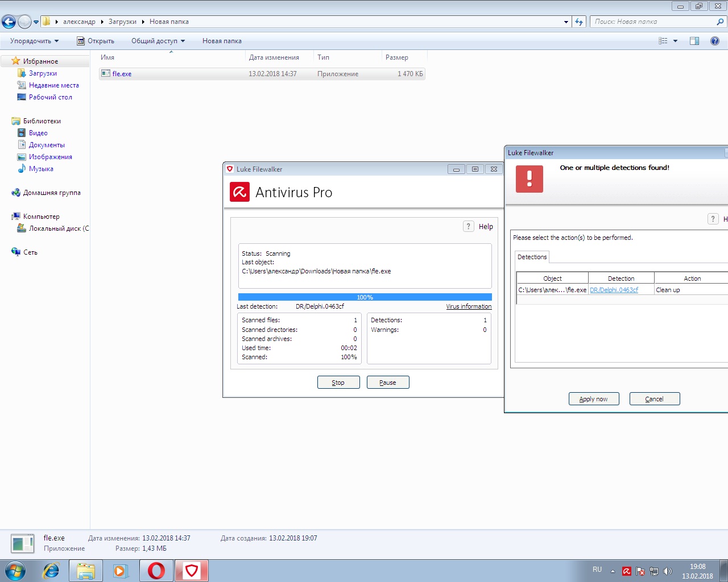The height and width of the screenshot is (582, 728).
Task: Click the 100% scan progress bar
Action: pos(365,297)
